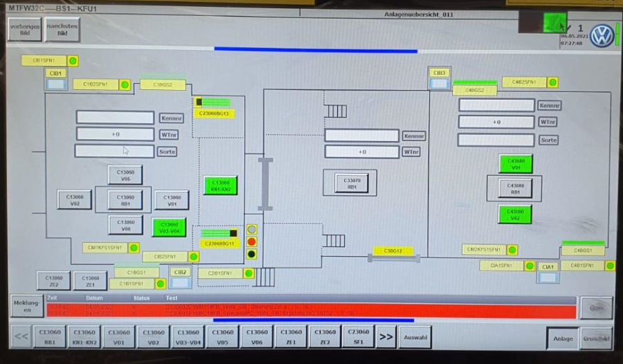
Task: Open C13060 RB1 from bottom navigation bar
Action: point(50,337)
